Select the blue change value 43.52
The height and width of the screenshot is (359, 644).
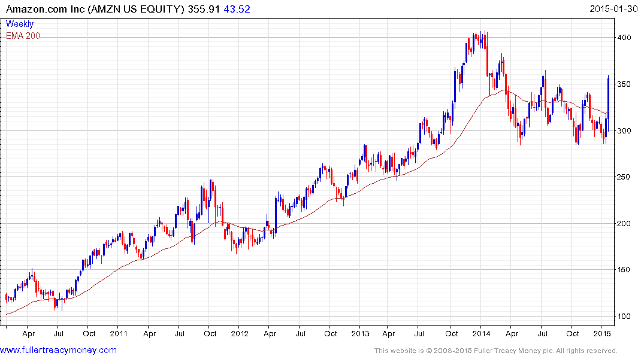click(x=237, y=9)
